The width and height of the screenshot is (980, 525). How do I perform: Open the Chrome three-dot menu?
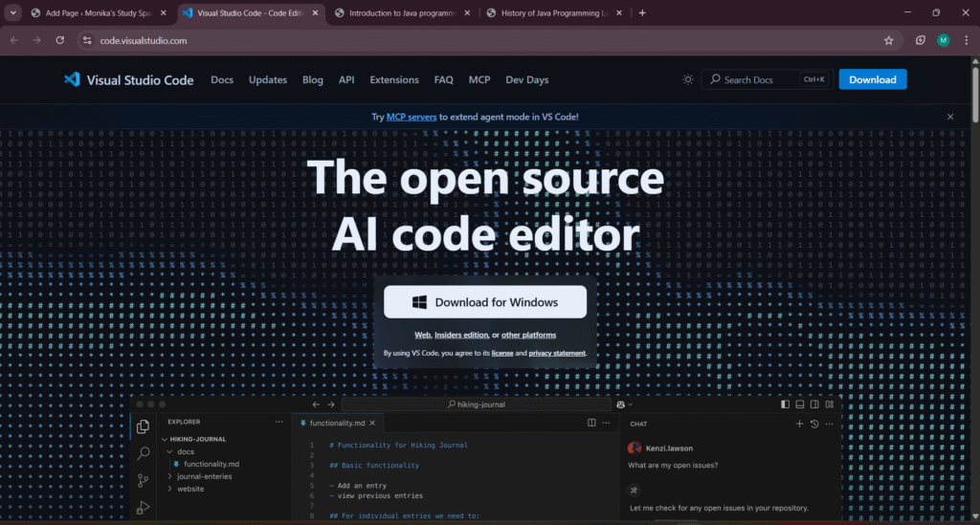pyautogui.click(x=967, y=40)
